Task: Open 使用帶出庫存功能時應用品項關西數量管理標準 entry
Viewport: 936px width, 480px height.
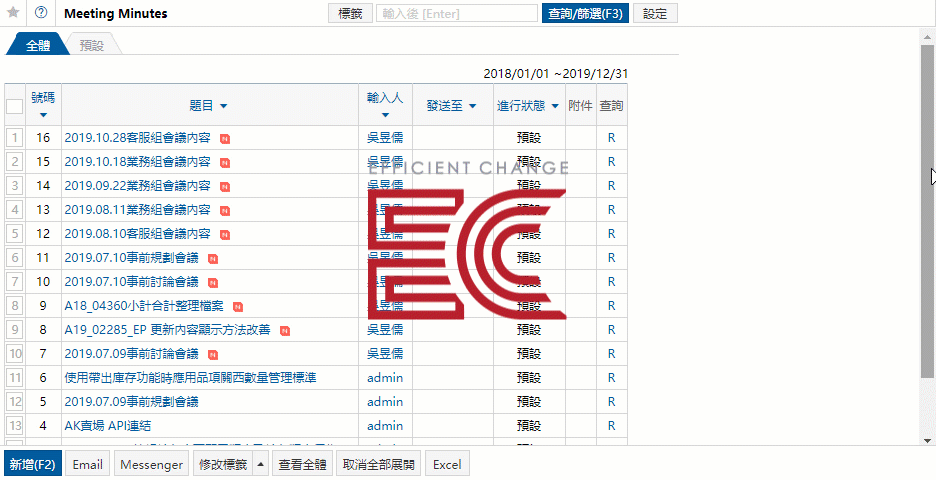Action: click(x=190, y=378)
